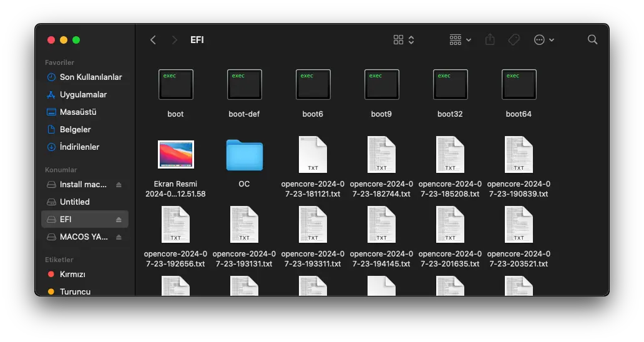Open the view switcher up-down arrows
The image size is (644, 342).
point(411,40)
